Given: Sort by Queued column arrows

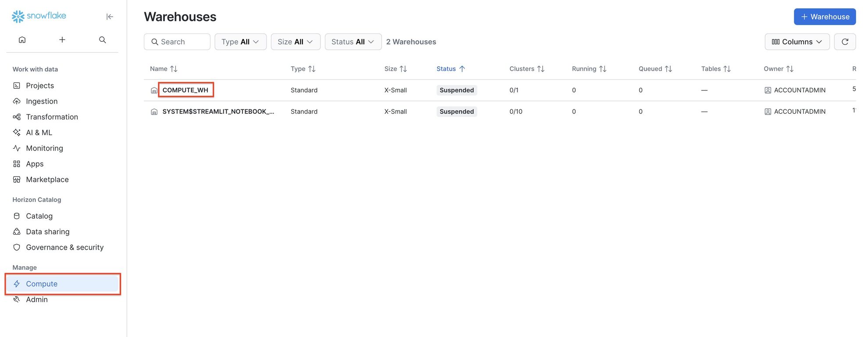Looking at the screenshot, I should [x=669, y=69].
